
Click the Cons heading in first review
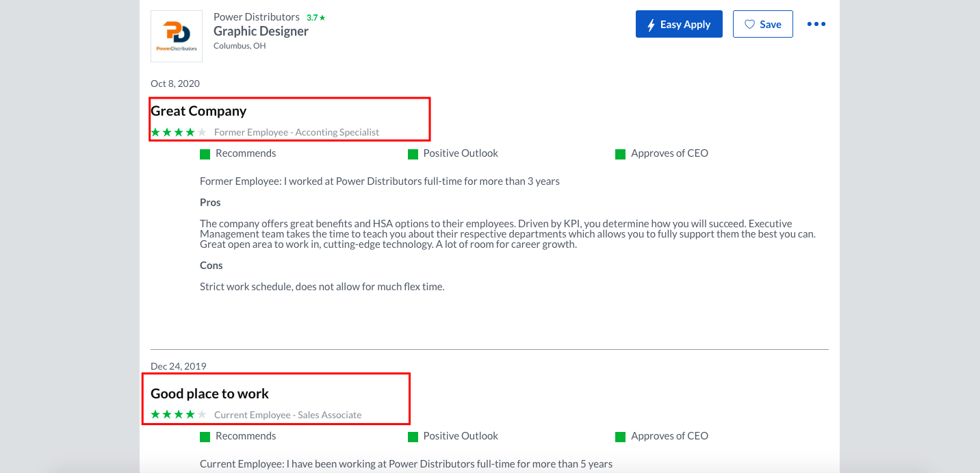211,266
